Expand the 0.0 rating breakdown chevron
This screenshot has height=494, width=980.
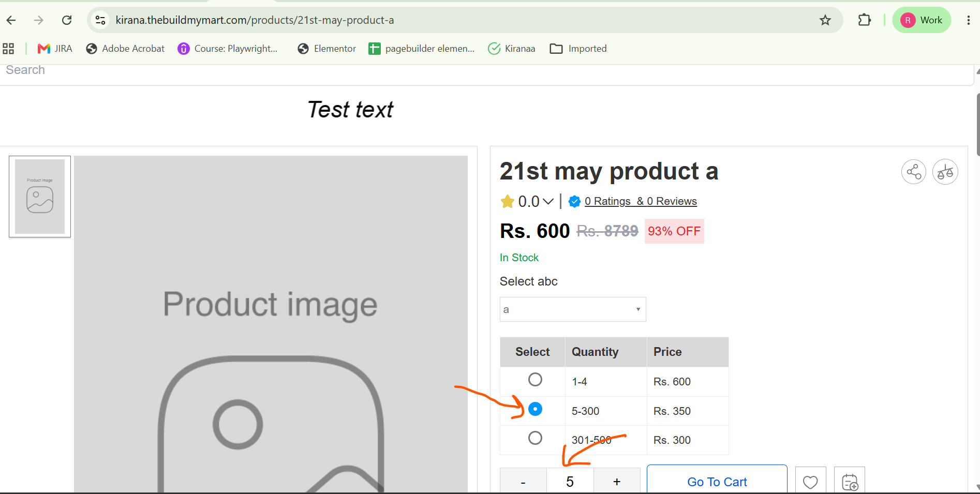coord(548,201)
